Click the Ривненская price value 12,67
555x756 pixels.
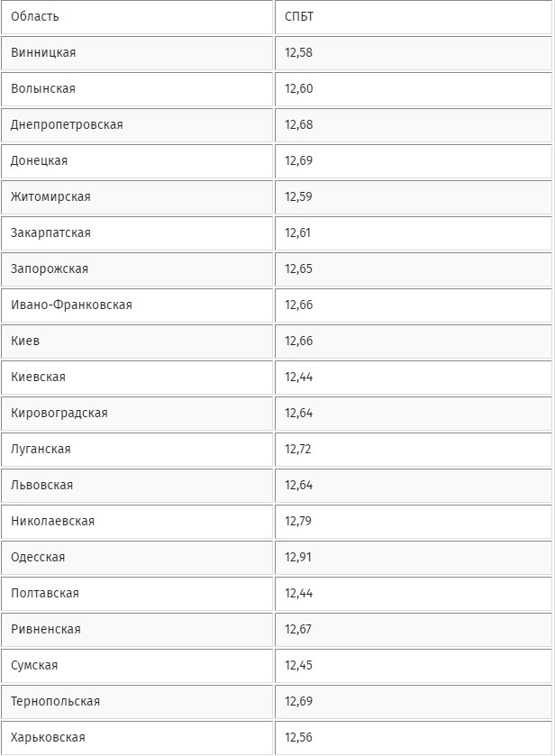click(x=298, y=629)
